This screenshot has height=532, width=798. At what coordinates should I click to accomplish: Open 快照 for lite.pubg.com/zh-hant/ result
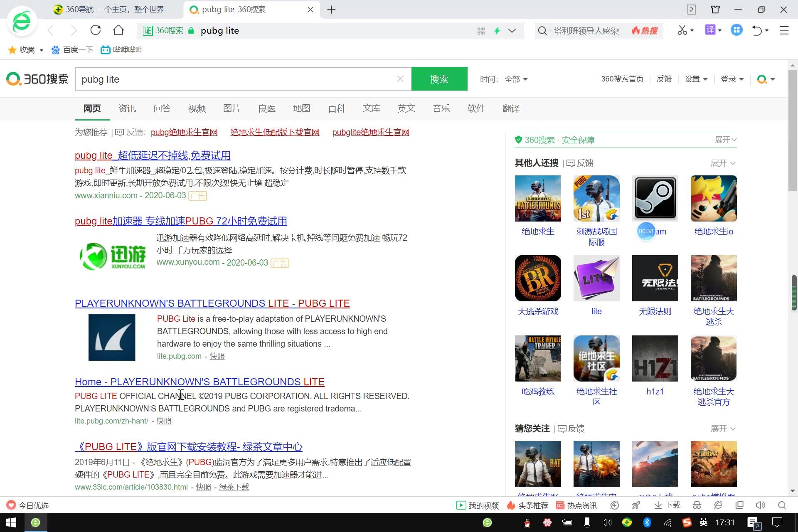[164, 421]
